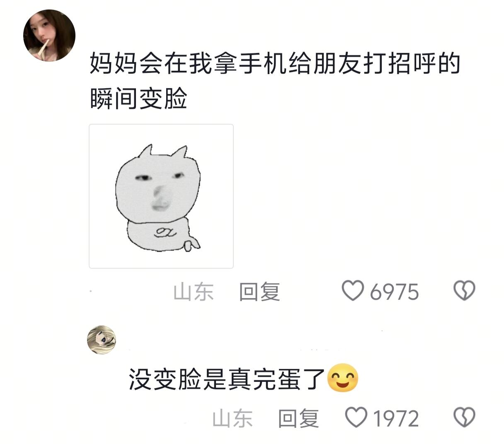Tap the meme cat's gray nose
This screenshot has height=444, width=504.
point(160,198)
